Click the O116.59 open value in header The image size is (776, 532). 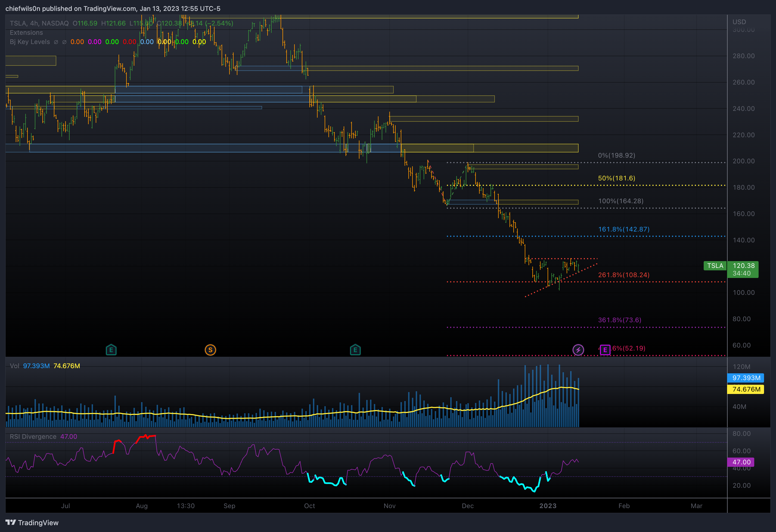pos(85,23)
